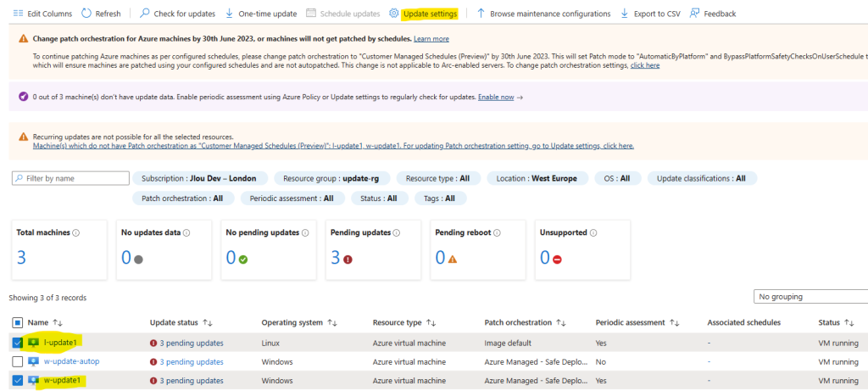This screenshot has width=868, height=391.
Task: Click the red alert icon in w-update1 row
Action: coord(153,381)
